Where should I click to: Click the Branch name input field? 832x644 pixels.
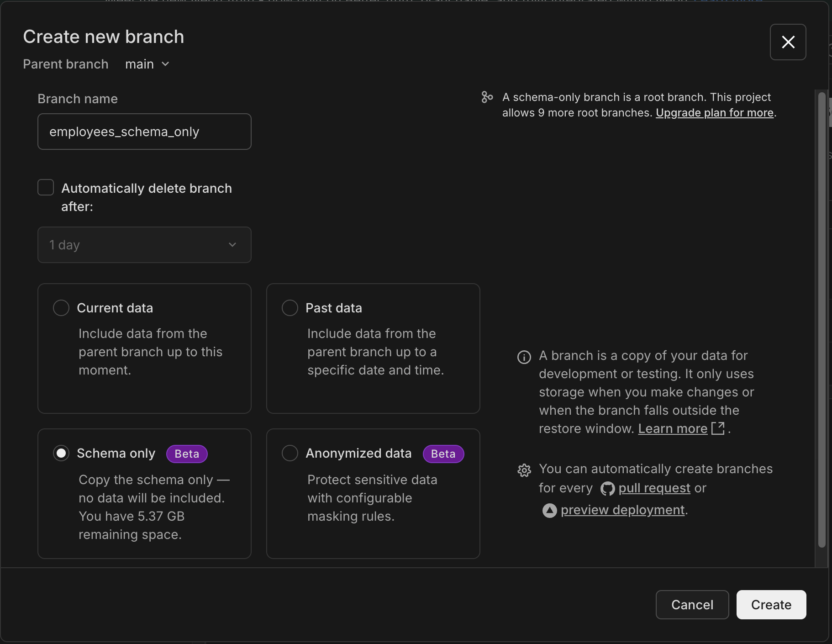tap(144, 132)
